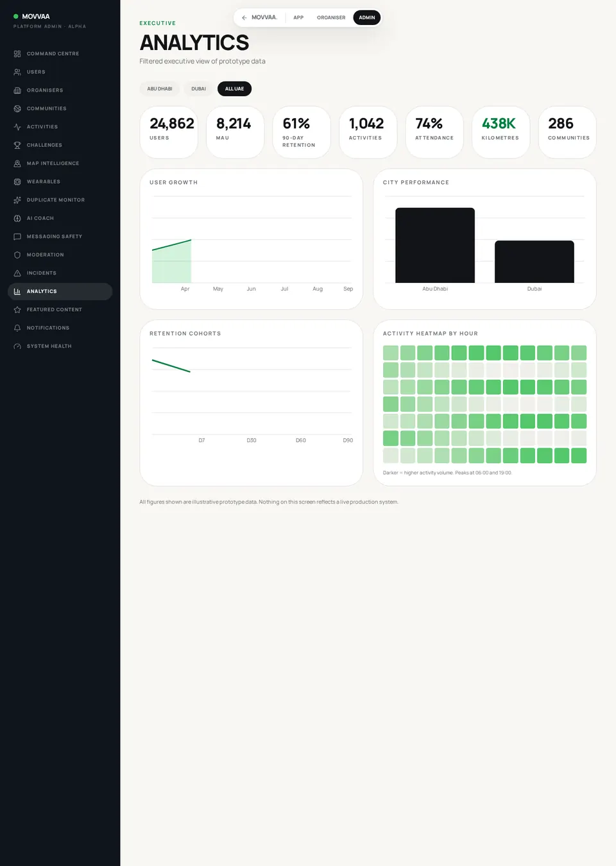Click the Organisers building icon
Viewport: 616px width, 866px height.
[x=17, y=90]
